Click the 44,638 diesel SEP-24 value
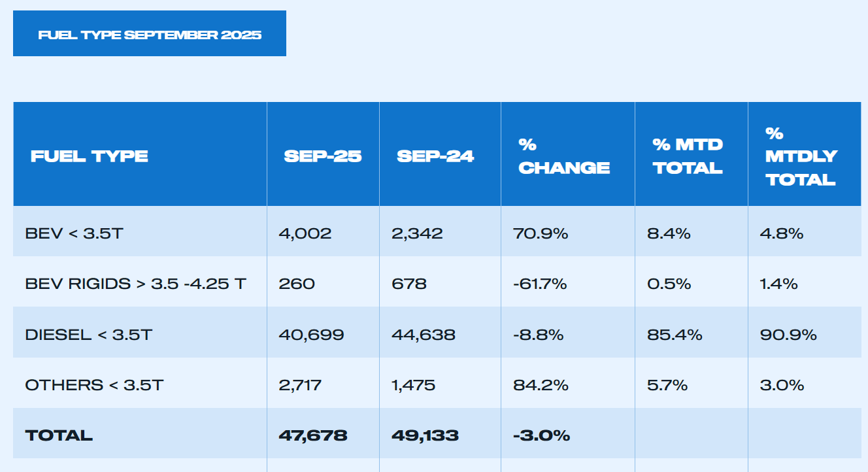Image resolution: width=868 pixels, height=472 pixels. click(x=424, y=335)
